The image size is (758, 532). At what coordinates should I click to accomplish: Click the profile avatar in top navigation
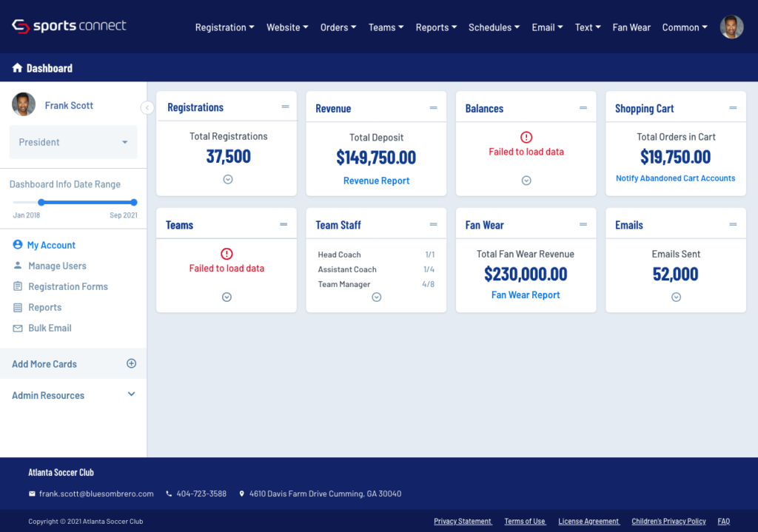[731, 27]
